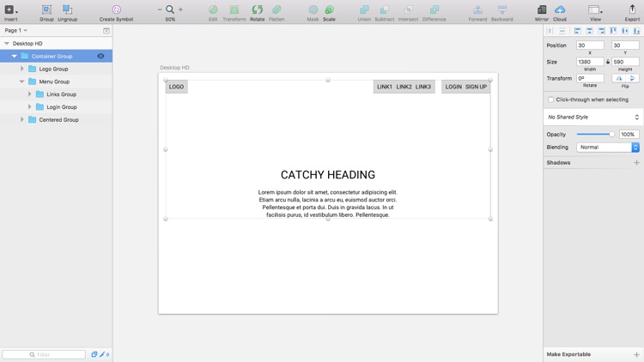
Task: Open the Blending mode dropdown
Action: [608, 147]
